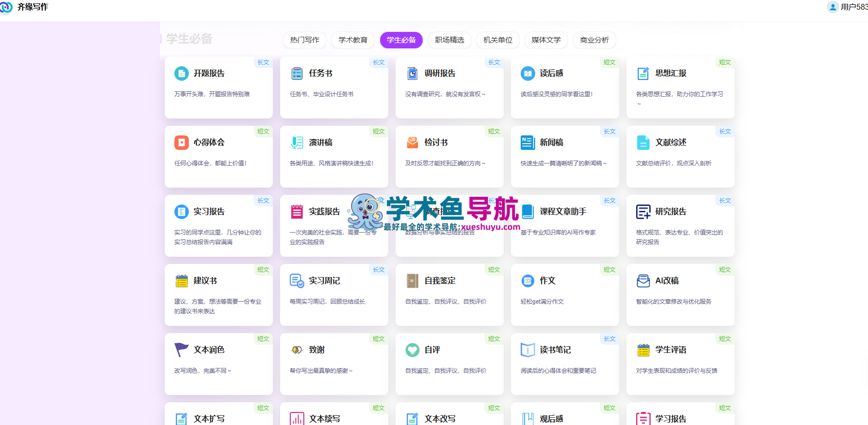
Task: Click text 任务书、毕业设计任务书
Action: click(322, 94)
